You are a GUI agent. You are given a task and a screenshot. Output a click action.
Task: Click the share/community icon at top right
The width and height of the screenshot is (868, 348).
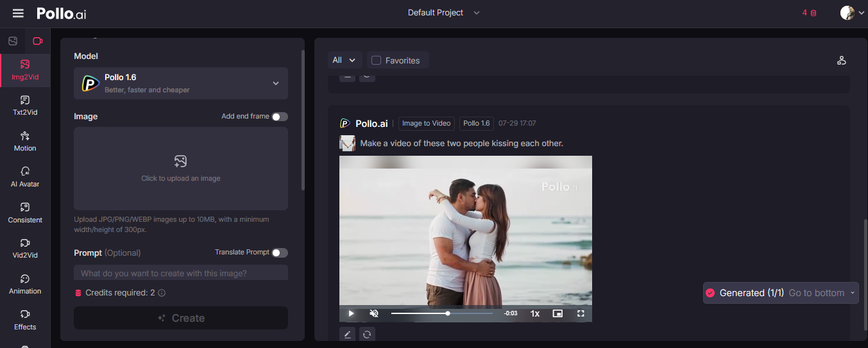[841, 60]
